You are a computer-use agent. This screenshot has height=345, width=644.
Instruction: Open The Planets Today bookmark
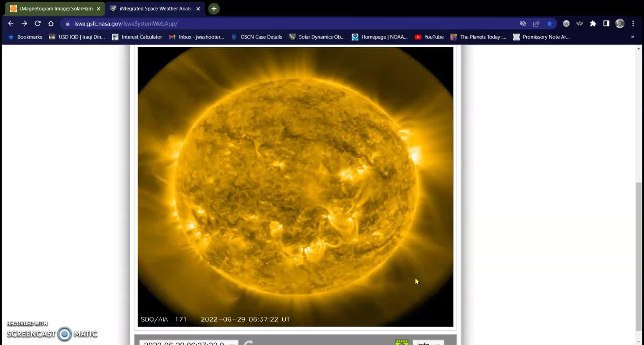click(x=479, y=37)
